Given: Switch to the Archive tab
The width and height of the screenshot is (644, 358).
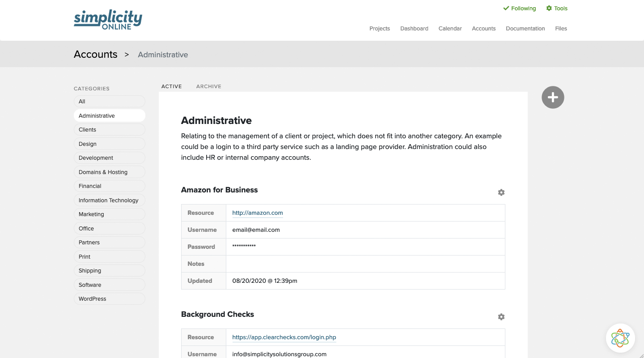Looking at the screenshot, I should click(209, 86).
